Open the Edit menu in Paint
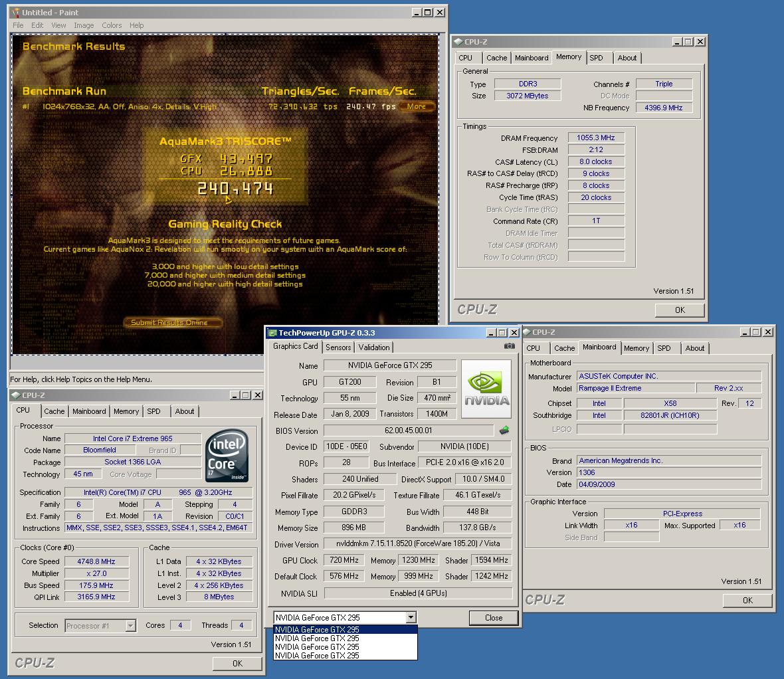Image resolution: width=784 pixels, height=679 pixels. click(x=37, y=25)
